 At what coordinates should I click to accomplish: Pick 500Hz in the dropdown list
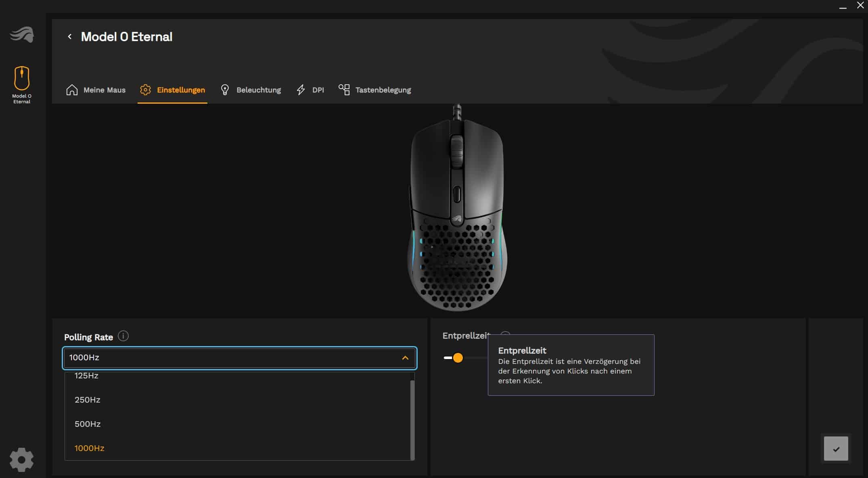(87, 424)
